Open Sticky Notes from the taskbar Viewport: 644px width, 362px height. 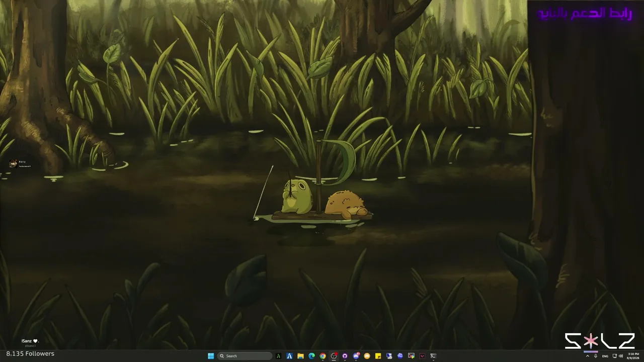[x=378, y=356]
